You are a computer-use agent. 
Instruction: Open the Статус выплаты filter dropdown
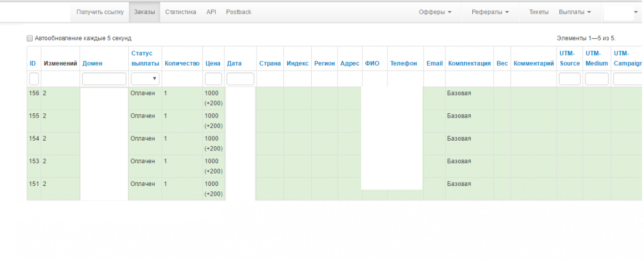pos(145,79)
